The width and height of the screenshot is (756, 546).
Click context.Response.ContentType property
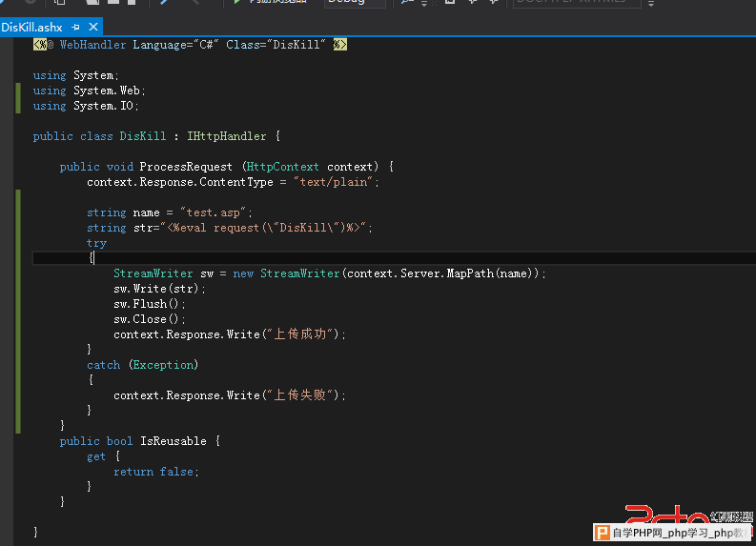pyautogui.click(x=180, y=182)
